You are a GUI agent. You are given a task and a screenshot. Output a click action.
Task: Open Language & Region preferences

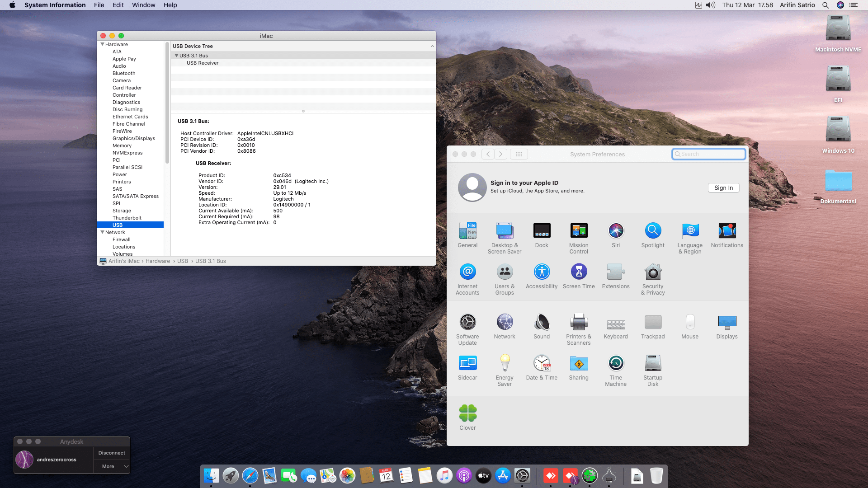(690, 238)
